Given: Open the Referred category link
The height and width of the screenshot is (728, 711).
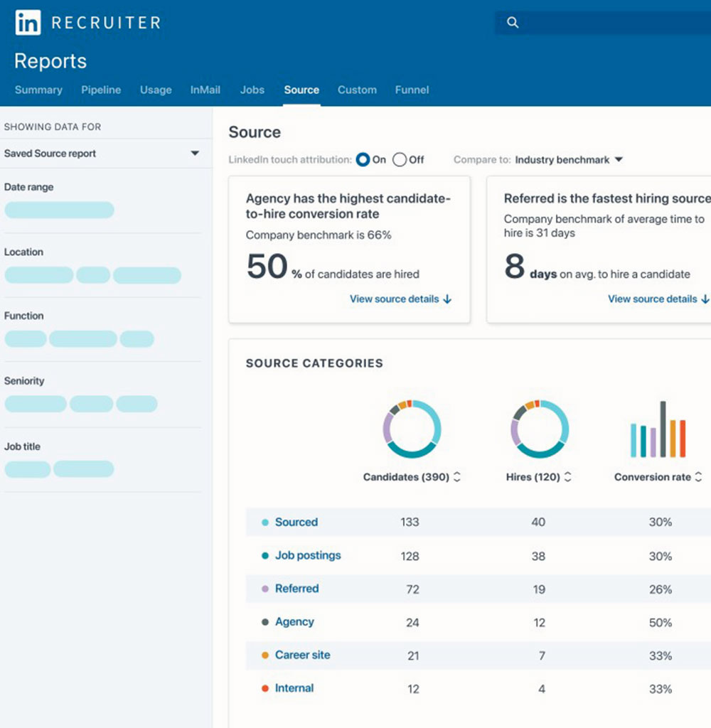Looking at the screenshot, I should click(296, 589).
